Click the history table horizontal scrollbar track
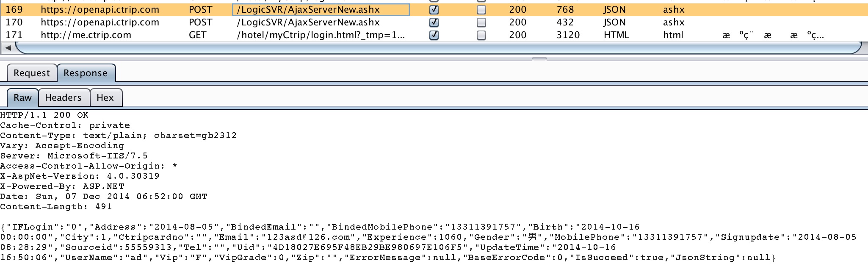Image resolution: width=868 pixels, height=272 pixels. (438, 48)
